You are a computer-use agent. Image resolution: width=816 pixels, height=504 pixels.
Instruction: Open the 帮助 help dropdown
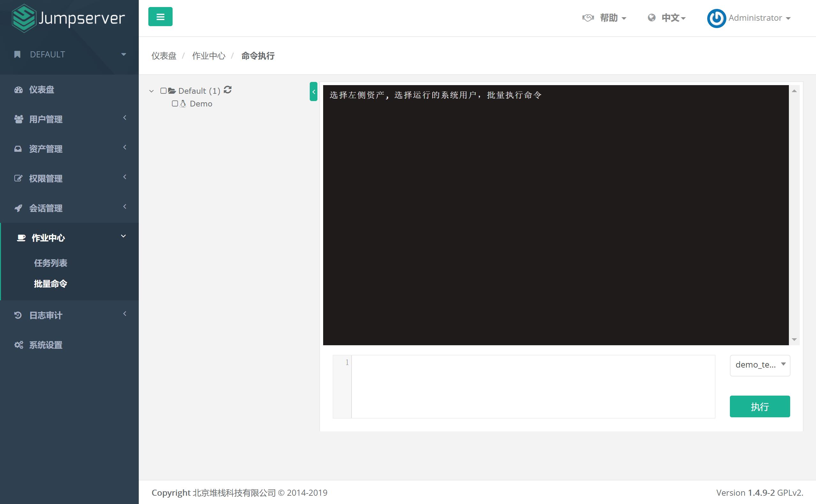pos(604,18)
